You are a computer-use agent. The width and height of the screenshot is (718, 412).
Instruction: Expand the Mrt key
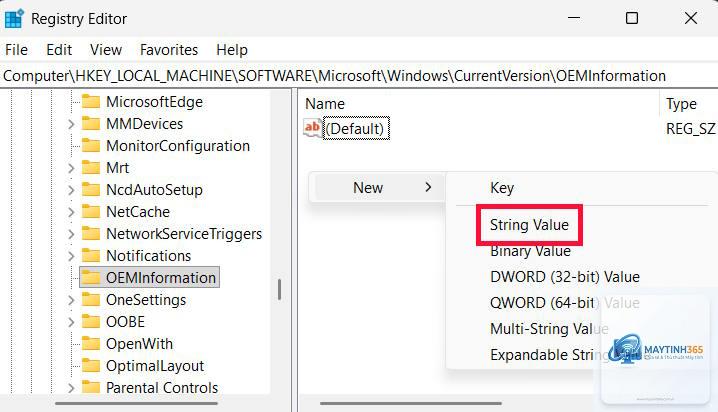tap(71, 168)
